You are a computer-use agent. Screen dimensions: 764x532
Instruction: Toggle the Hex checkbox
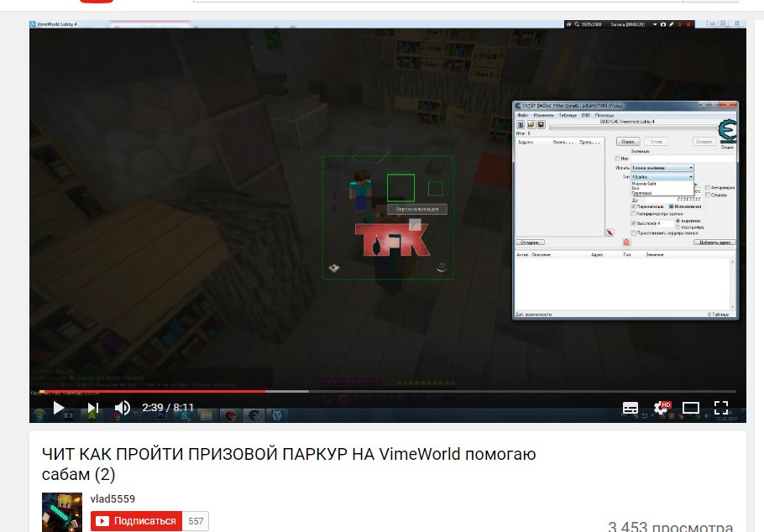[618, 159]
